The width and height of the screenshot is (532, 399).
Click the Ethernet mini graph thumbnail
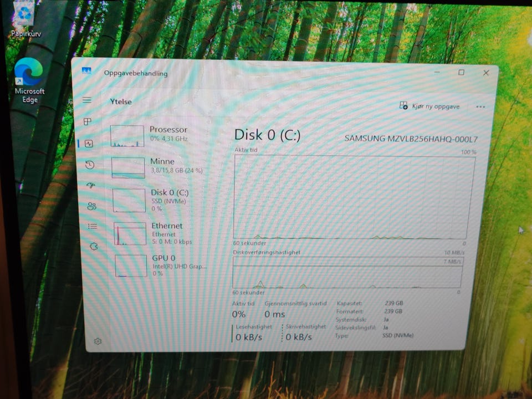coord(130,234)
